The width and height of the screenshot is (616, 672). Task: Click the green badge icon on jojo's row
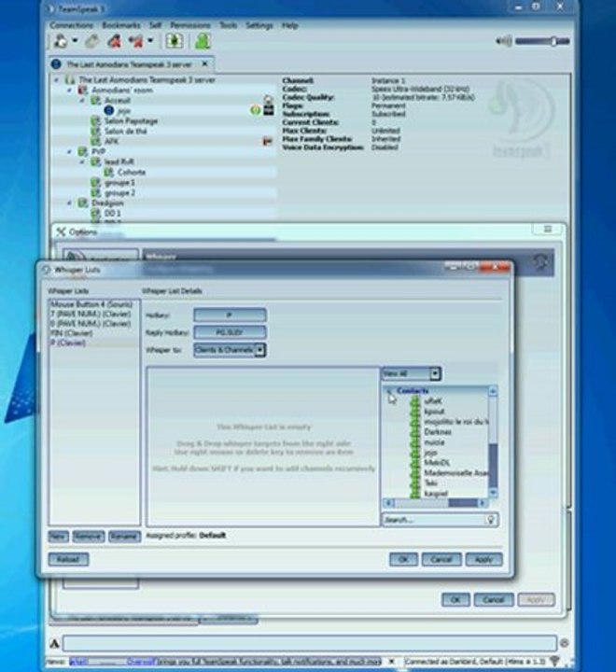point(256,110)
